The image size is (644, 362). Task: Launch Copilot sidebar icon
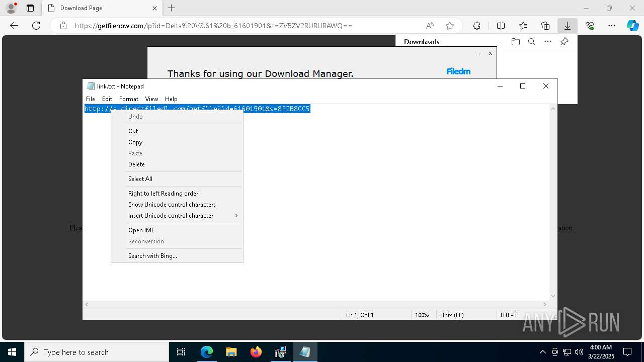tap(633, 26)
